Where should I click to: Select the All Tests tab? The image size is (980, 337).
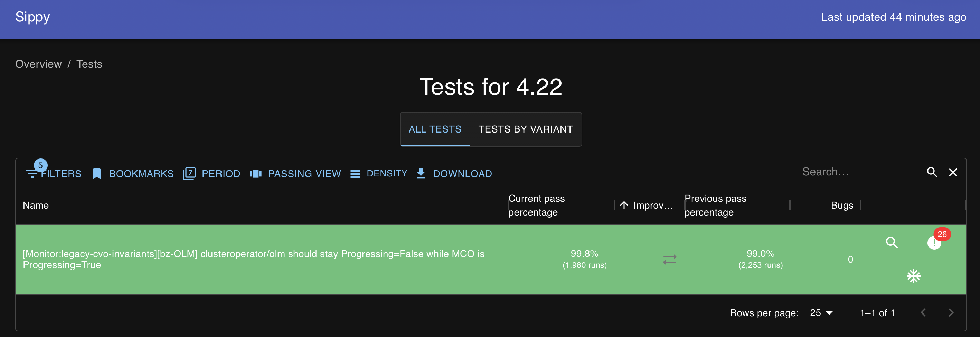435,129
